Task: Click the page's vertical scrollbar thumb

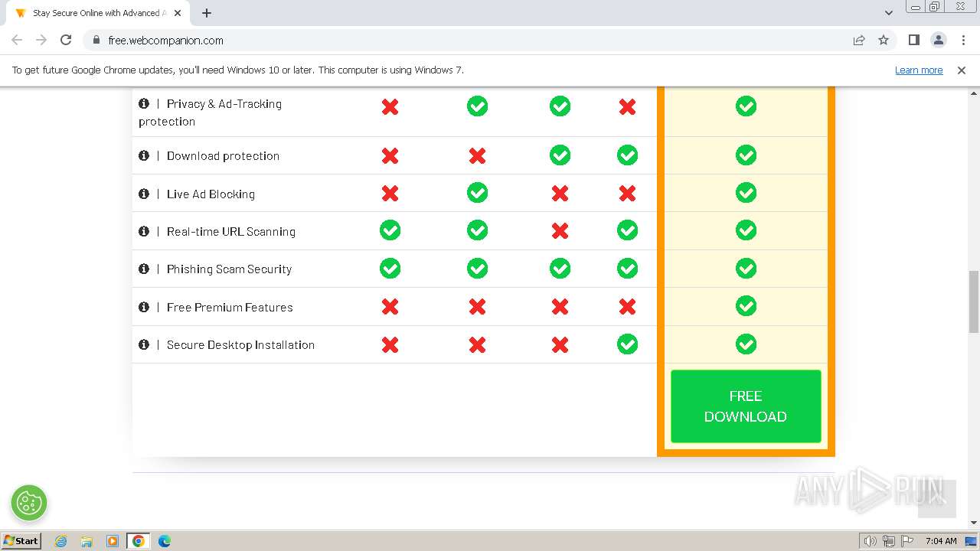Action: point(974,302)
